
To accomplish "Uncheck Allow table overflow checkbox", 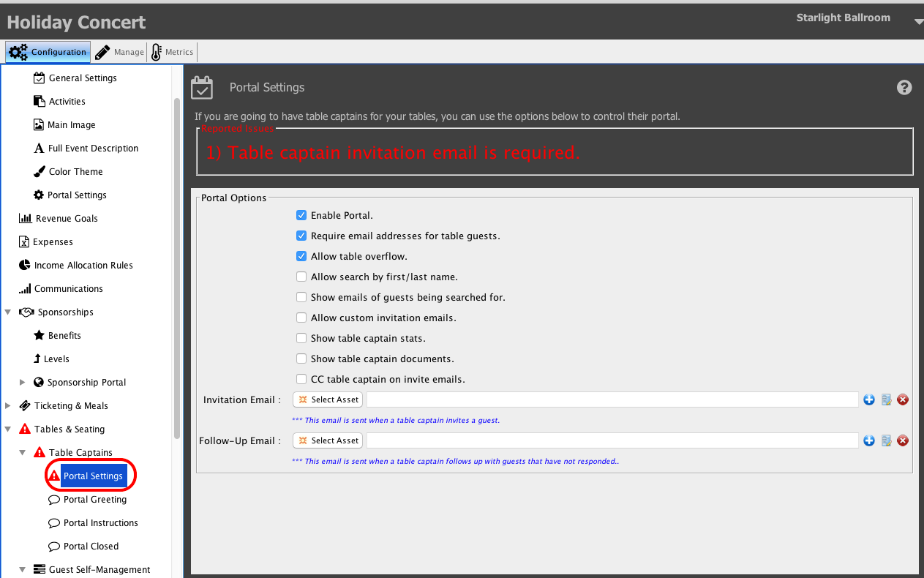I will pyautogui.click(x=301, y=256).
